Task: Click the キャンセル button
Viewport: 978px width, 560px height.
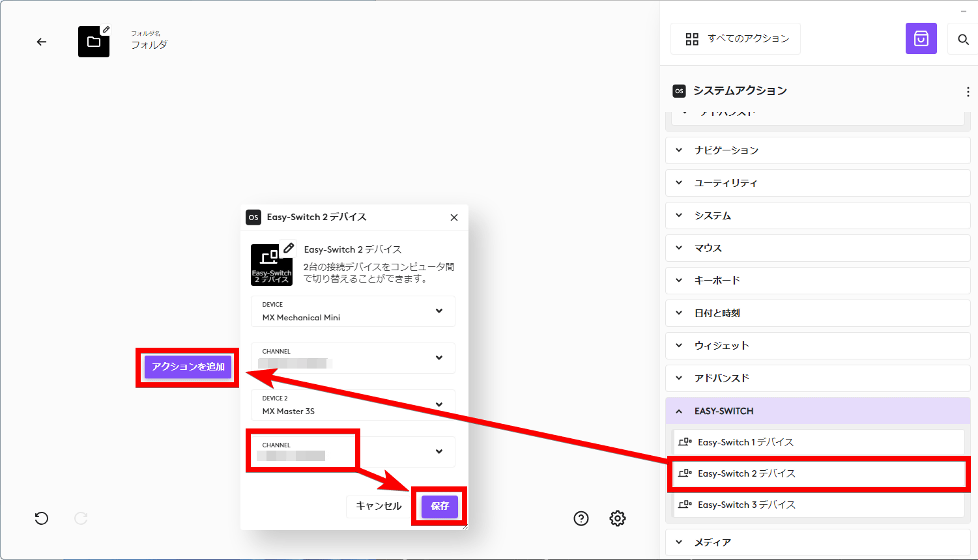Action: pos(379,506)
